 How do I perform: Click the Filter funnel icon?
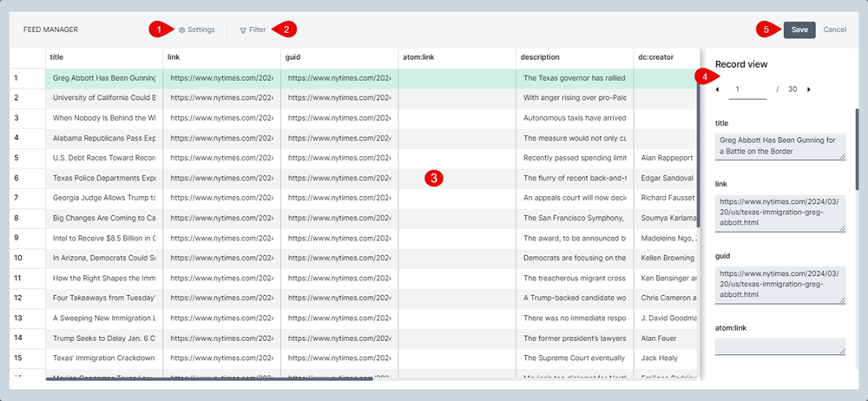pos(243,30)
